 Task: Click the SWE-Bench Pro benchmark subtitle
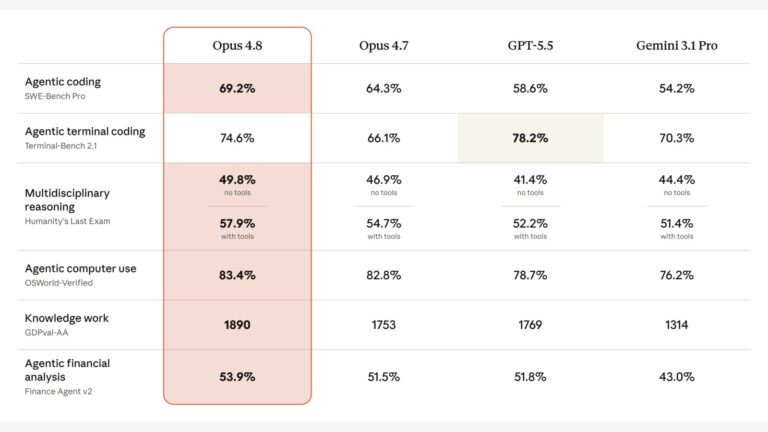click(x=55, y=96)
